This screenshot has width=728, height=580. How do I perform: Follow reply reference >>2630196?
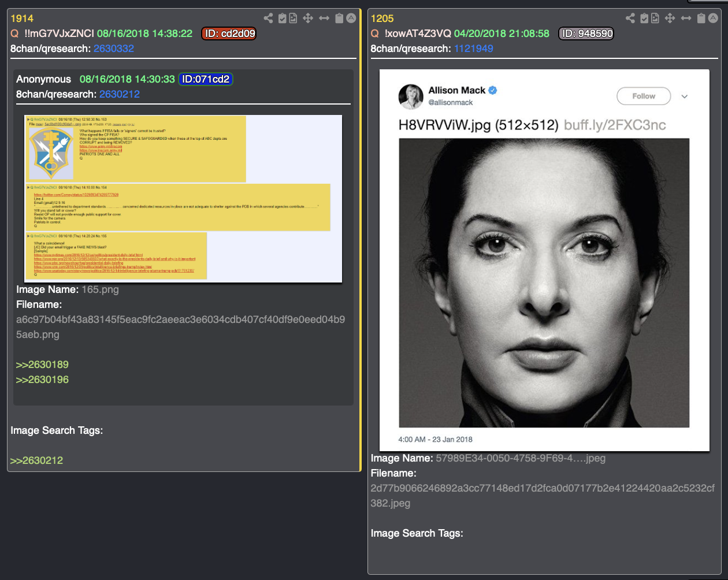click(x=42, y=380)
